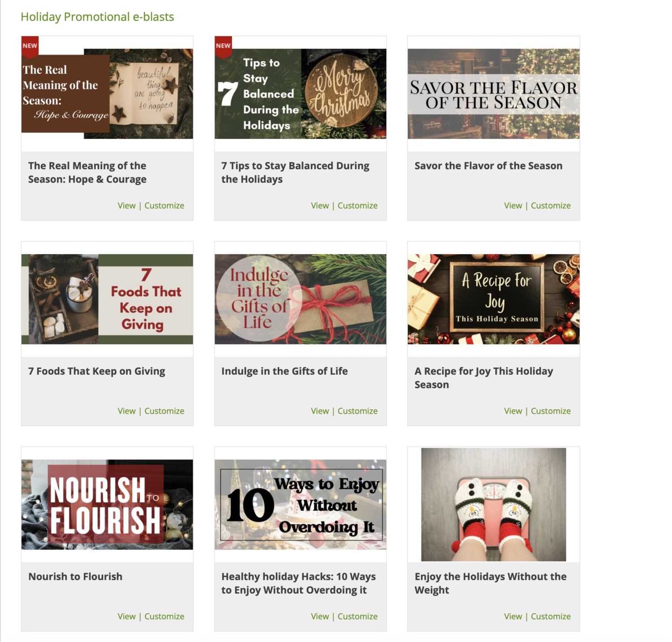Viewport: 672px width, 642px height.
Task: View The Real Meaning of the Season e-blast
Action: 126,205
